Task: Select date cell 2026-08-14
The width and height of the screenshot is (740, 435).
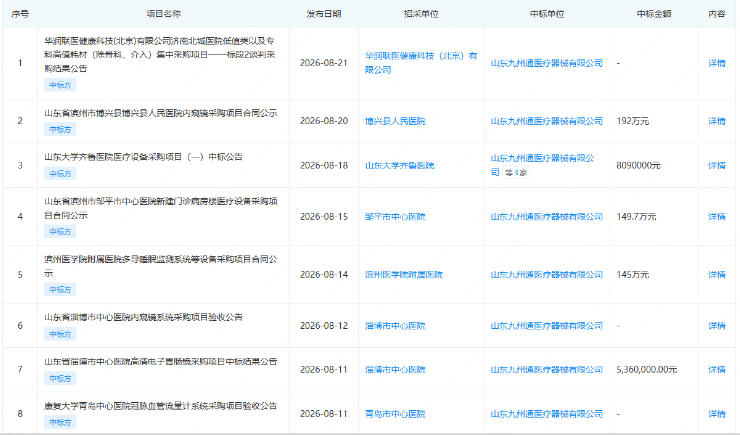Action: 324,275
